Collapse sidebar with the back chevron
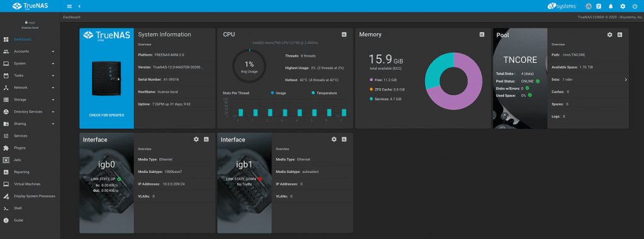Screen dimensions: 644x239 coord(79,6)
